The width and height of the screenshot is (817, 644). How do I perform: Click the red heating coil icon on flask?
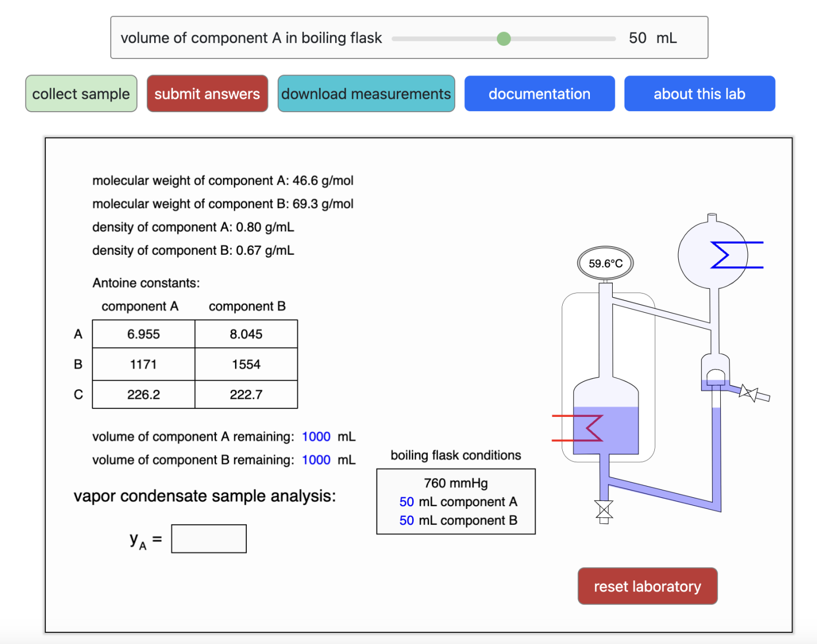(585, 428)
